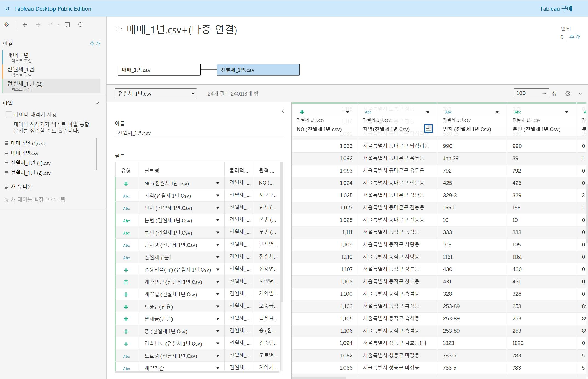
Task: Click the save icon in toolbar
Action: [67, 25]
